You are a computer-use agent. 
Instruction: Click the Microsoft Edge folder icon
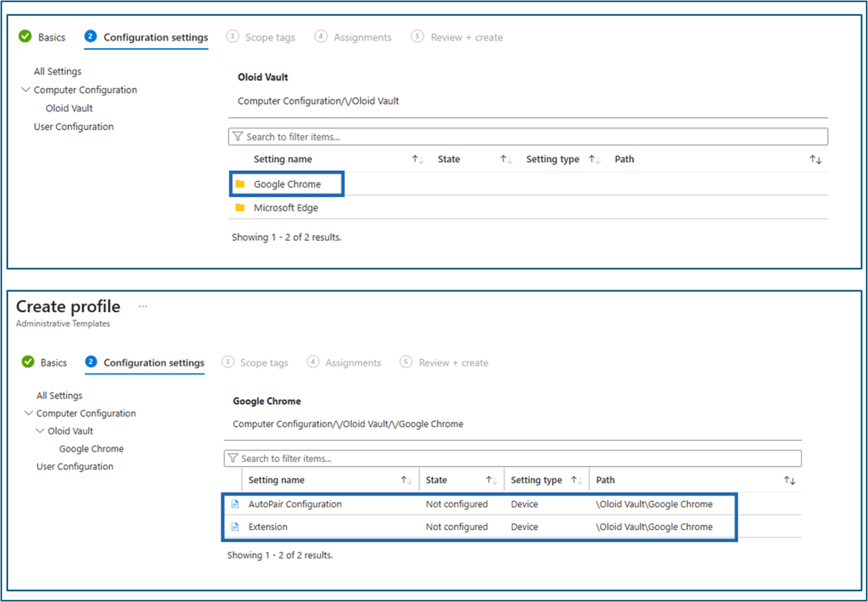click(x=240, y=208)
